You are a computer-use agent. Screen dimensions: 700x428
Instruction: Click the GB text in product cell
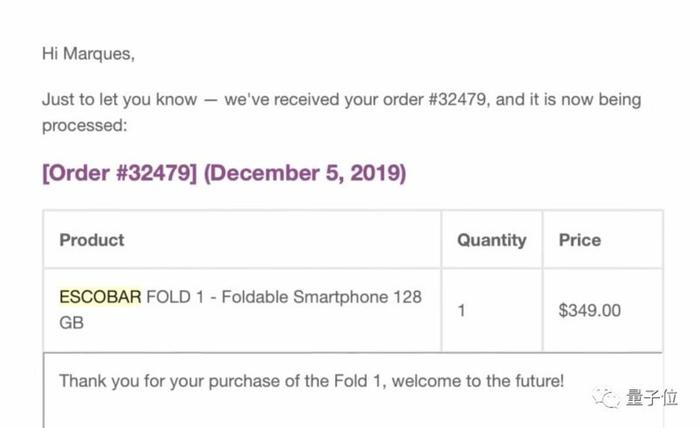click(x=71, y=323)
